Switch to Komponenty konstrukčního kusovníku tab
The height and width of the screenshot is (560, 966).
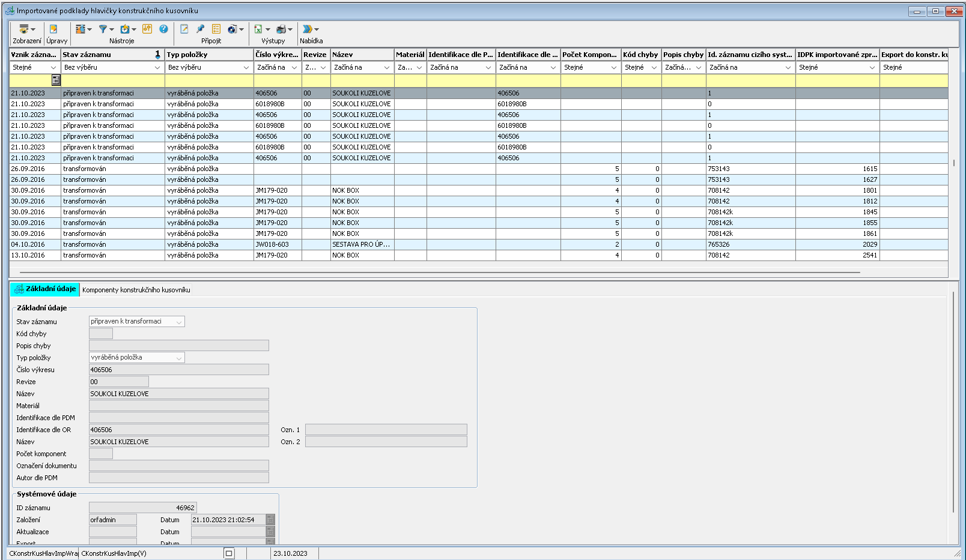pyautogui.click(x=136, y=290)
